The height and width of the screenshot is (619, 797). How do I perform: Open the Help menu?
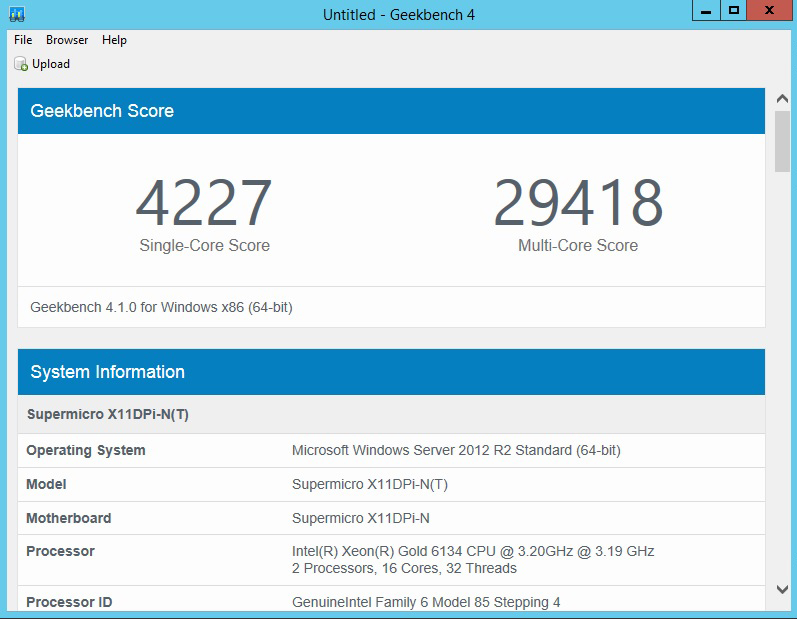pos(114,40)
